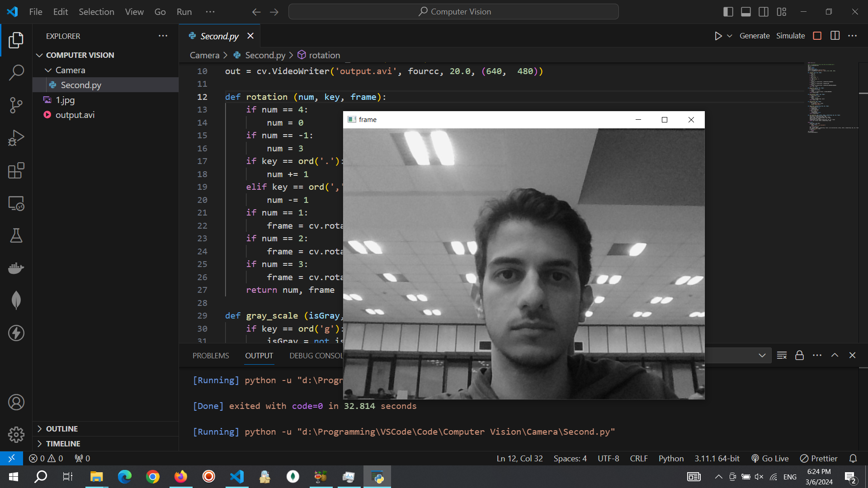Image resolution: width=868 pixels, height=488 pixels.
Task: Open the run button dropdown arrow
Action: [730, 36]
